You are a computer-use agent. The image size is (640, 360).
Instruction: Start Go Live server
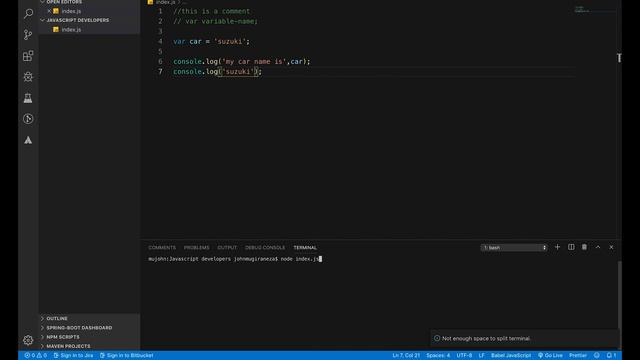coord(550,356)
